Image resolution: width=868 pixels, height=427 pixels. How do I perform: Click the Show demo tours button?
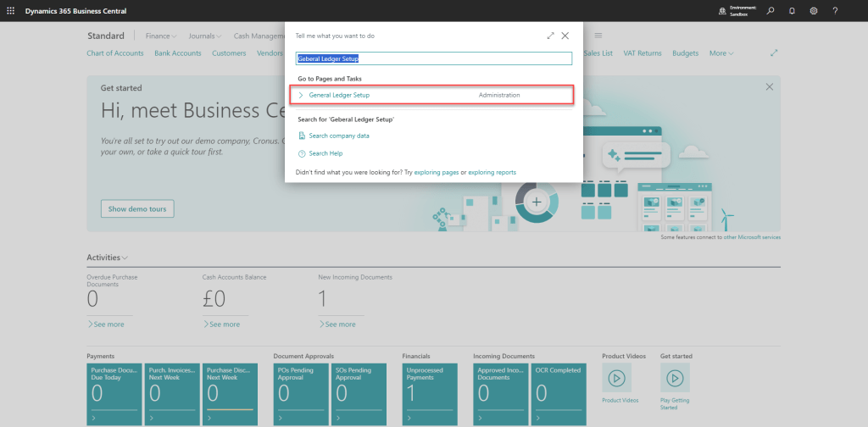point(136,208)
